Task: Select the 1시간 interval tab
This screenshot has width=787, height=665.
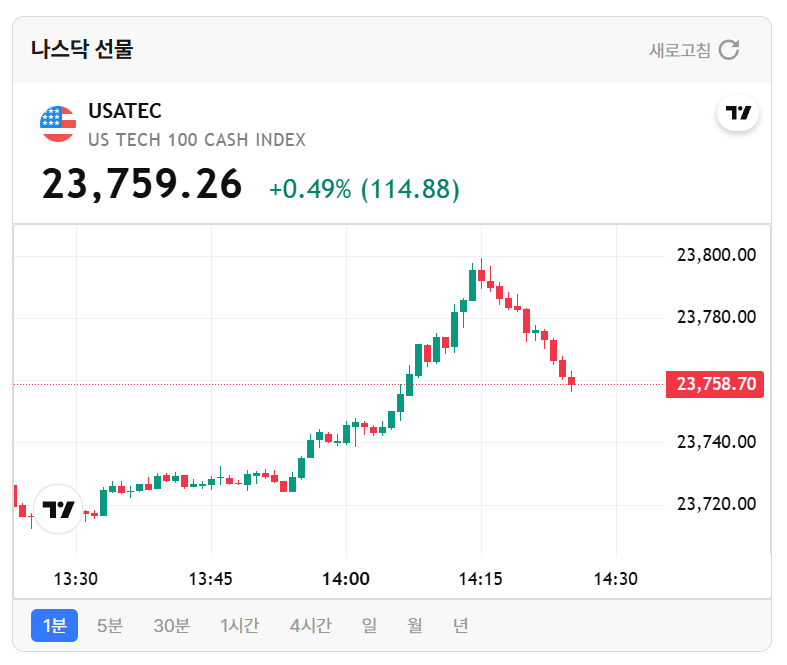Action: (239, 626)
